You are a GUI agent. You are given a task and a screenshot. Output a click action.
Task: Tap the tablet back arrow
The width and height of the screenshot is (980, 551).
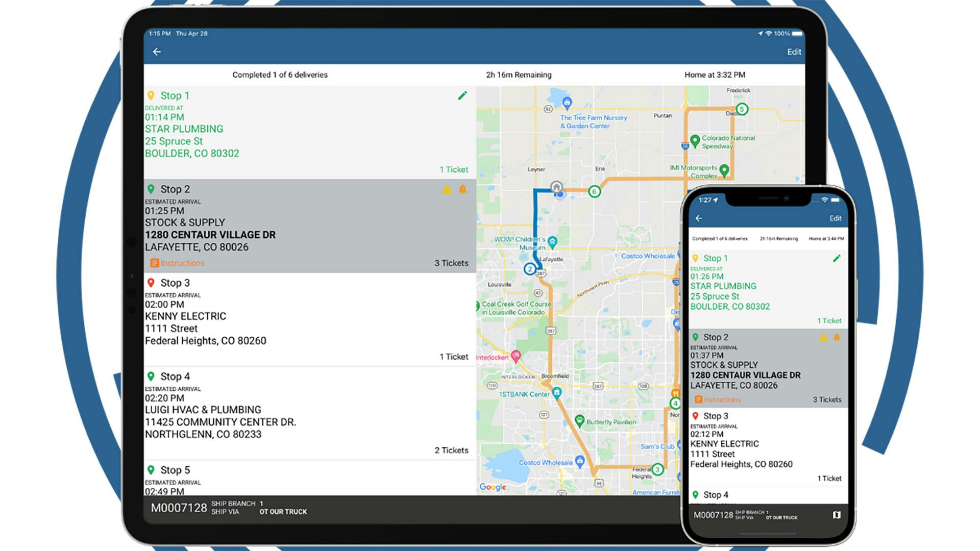pos(157,52)
